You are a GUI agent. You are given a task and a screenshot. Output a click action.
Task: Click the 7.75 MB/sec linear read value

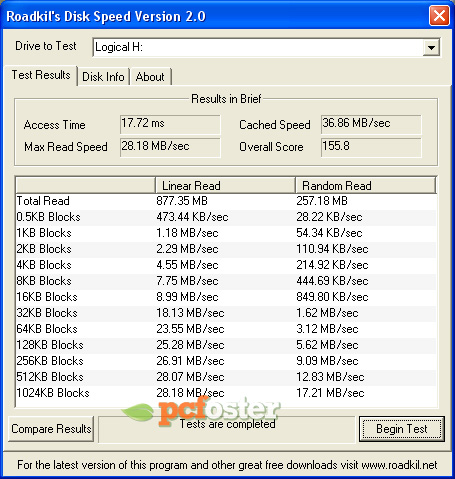(187, 281)
